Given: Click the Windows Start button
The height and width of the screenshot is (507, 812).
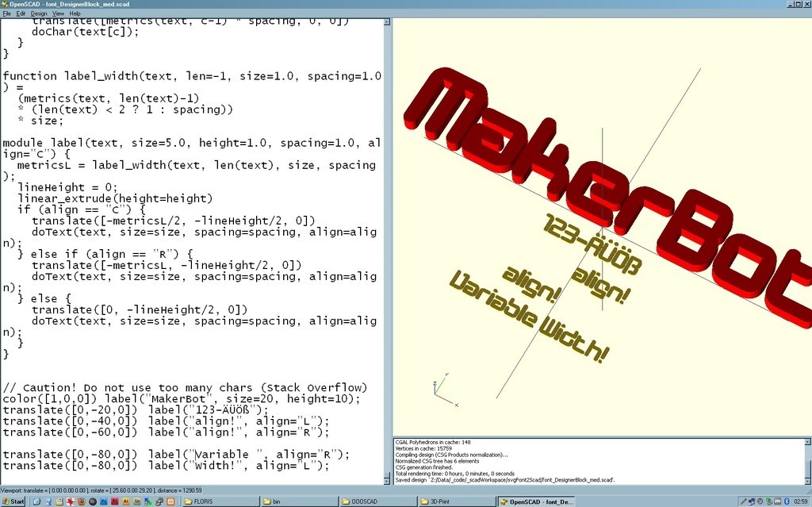Looking at the screenshot, I should 13,501.
